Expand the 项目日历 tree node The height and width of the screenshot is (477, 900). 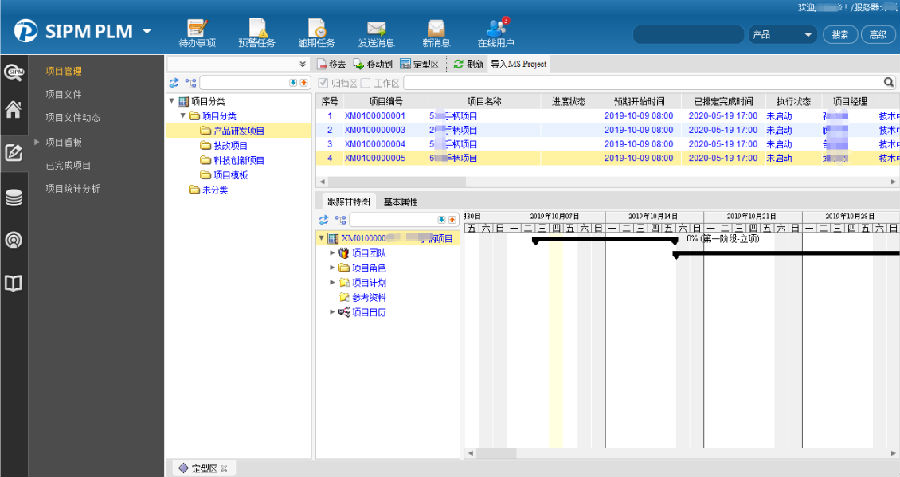pos(332,313)
